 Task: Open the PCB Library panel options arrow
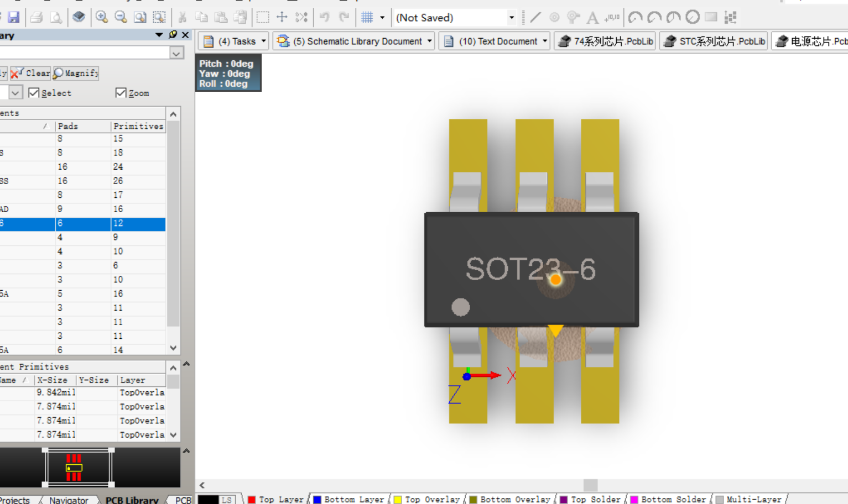click(x=159, y=35)
